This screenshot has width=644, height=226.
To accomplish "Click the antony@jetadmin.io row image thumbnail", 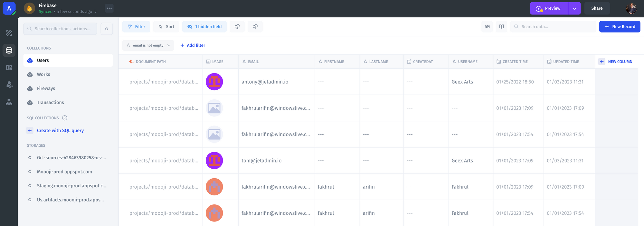I will [x=214, y=82].
